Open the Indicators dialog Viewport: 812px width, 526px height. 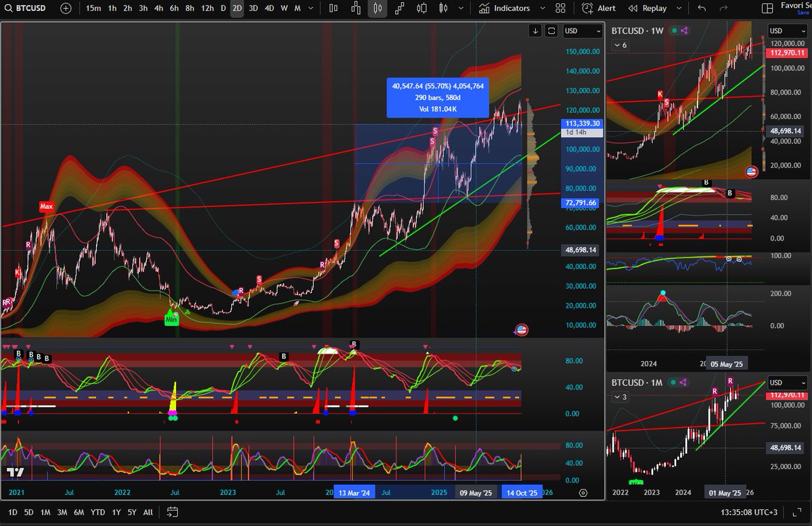tap(505, 8)
